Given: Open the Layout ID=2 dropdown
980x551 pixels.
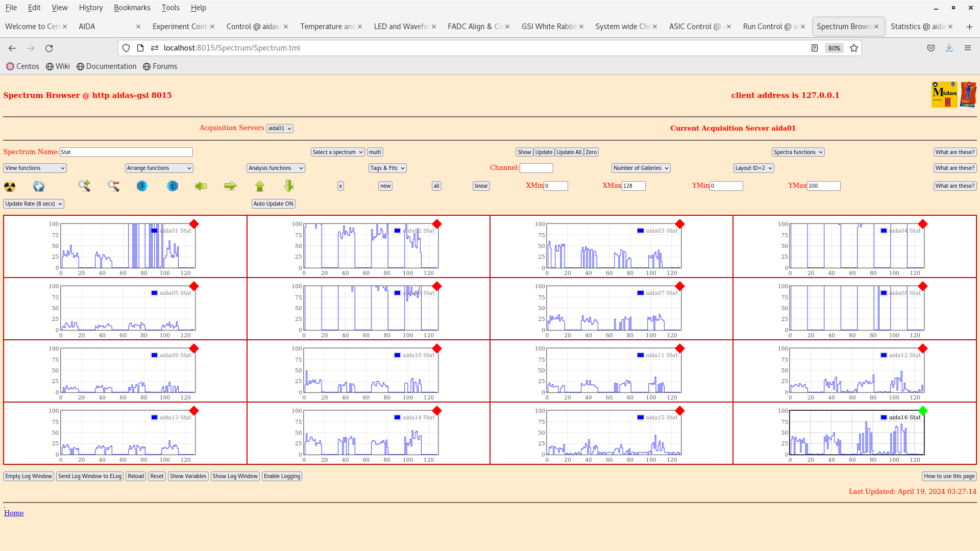Looking at the screenshot, I should tap(754, 168).
